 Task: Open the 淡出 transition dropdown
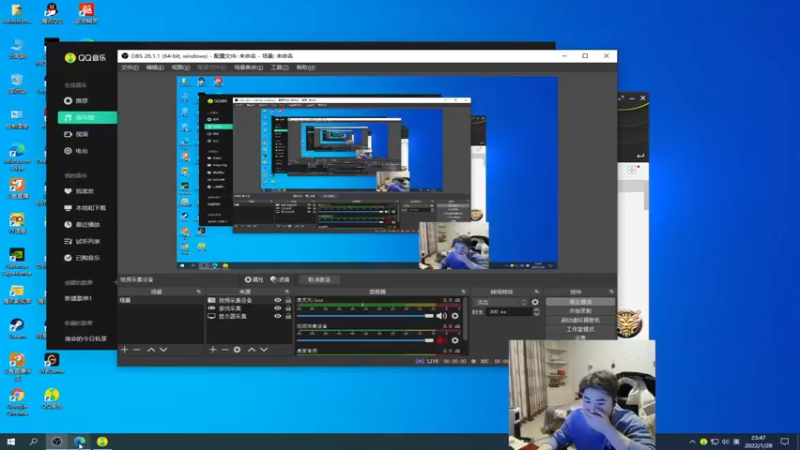pyautogui.click(x=501, y=302)
